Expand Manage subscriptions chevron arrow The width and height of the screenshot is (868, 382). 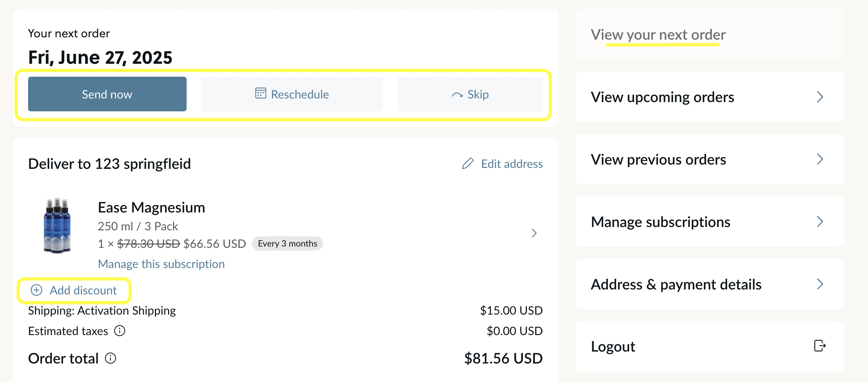(x=820, y=221)
